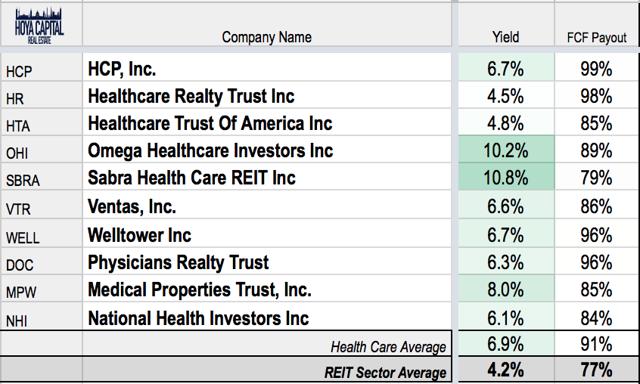Select Sabra Health Care's 10.8% yield cell

[x=506, y=177]
